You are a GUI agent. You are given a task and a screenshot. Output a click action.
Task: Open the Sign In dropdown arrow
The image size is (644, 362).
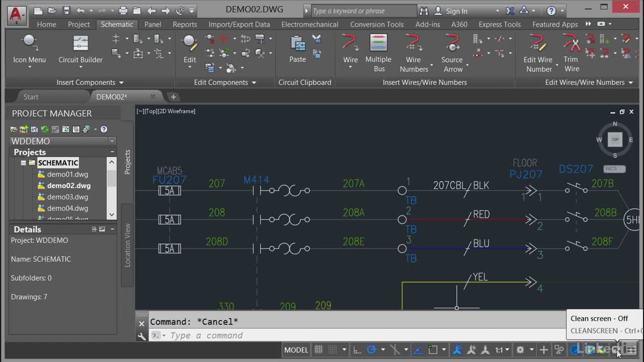(x=498, y=11)
